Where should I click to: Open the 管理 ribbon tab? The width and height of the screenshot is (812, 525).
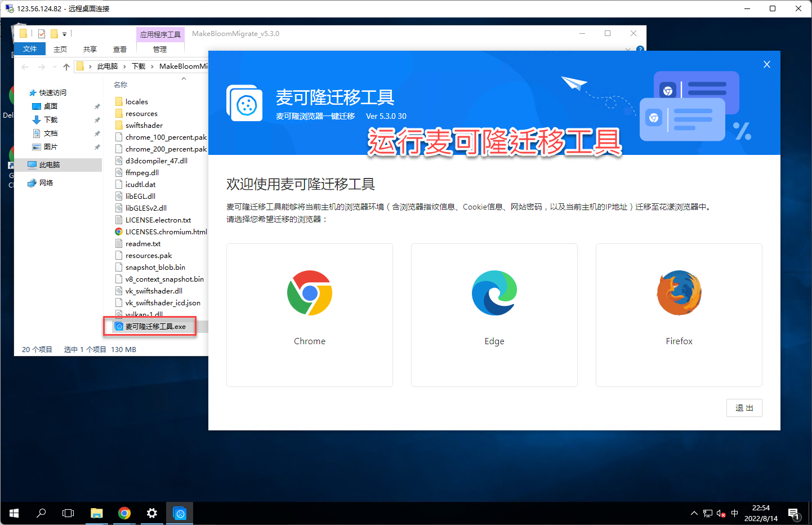click(x=160, y=49)
